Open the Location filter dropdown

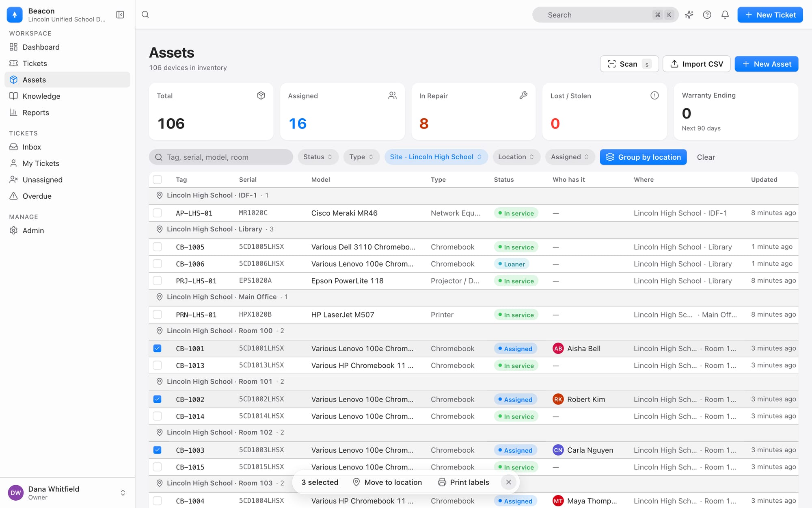click(x=516, y=157)
